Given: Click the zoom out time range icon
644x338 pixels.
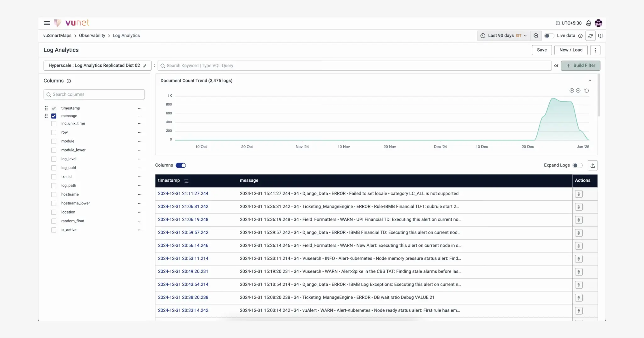Looking at the screenshot, I should (536, 36).
